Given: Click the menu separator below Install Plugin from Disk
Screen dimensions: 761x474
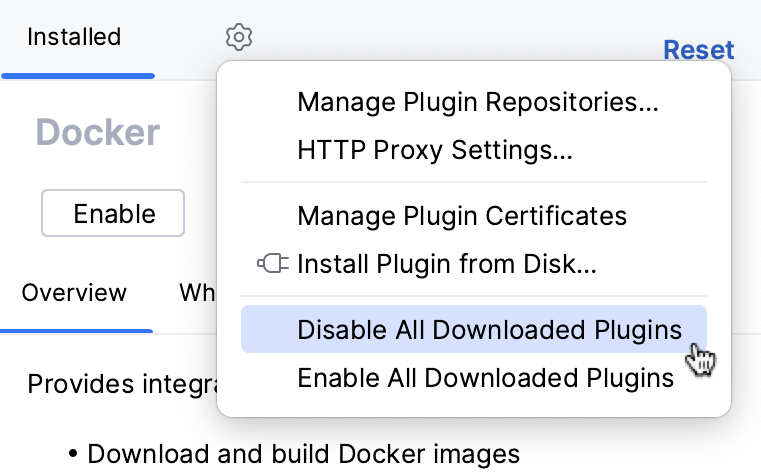Looking at the screenshot, I should click(x=474, y=297).
